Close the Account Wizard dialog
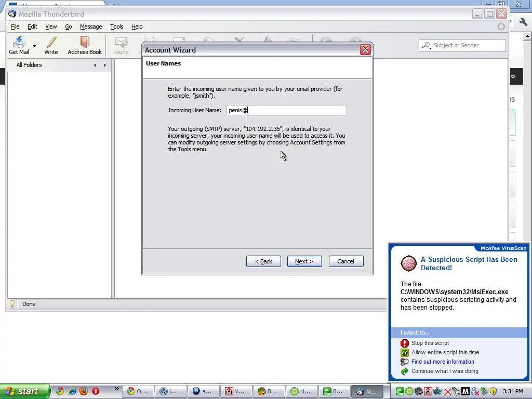 365,50
